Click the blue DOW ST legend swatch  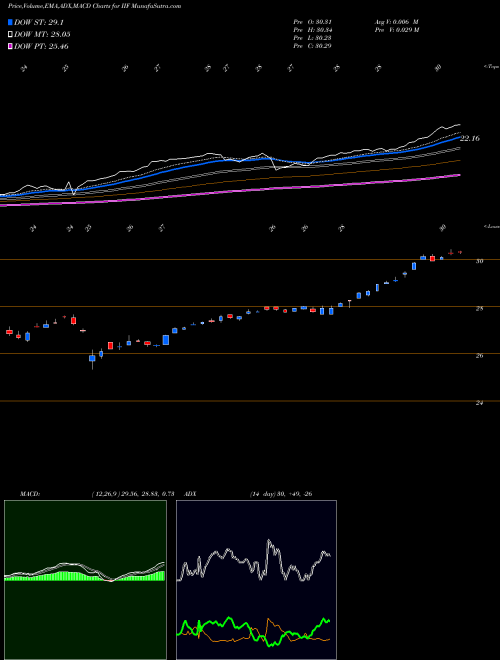[10, 23]
